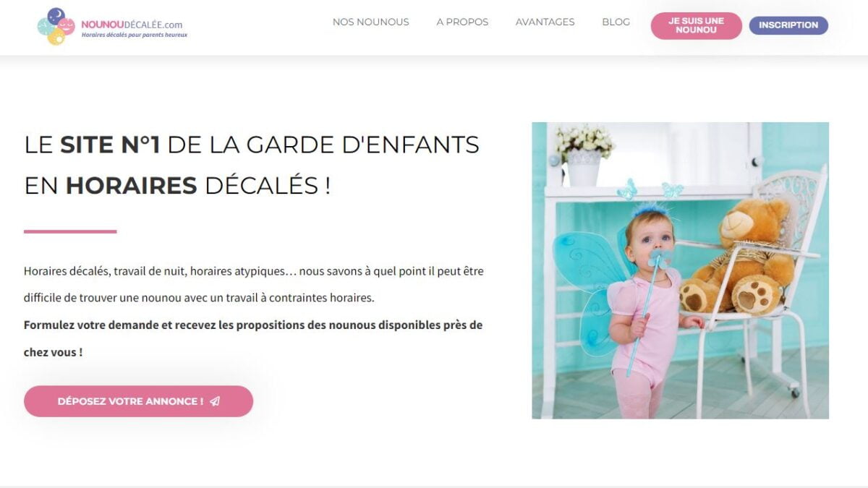The height and width of the screenshot is (488, 868).
Task: Click the NounouDécalée.com site name text
Action: (132, 24)
